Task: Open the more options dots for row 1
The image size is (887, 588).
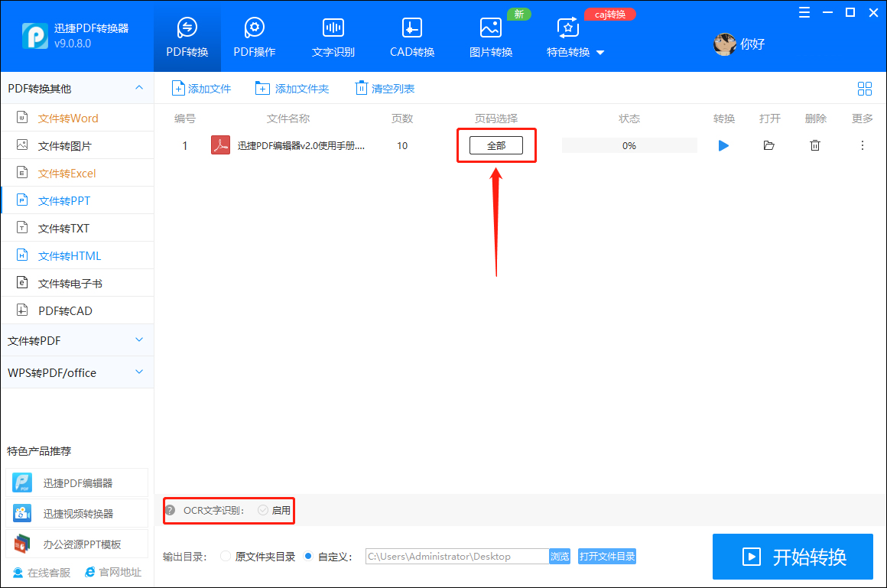Action: [862, 145]
